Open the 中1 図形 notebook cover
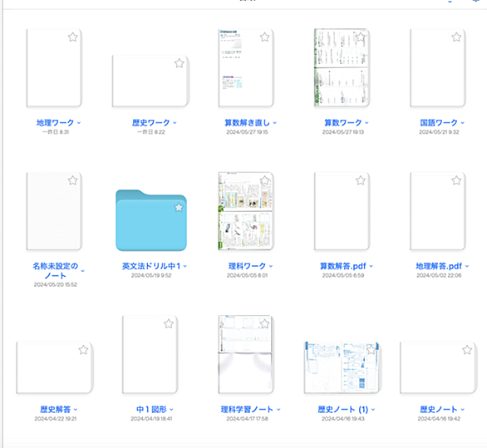487x448 pixels. (x=150, y=354)
